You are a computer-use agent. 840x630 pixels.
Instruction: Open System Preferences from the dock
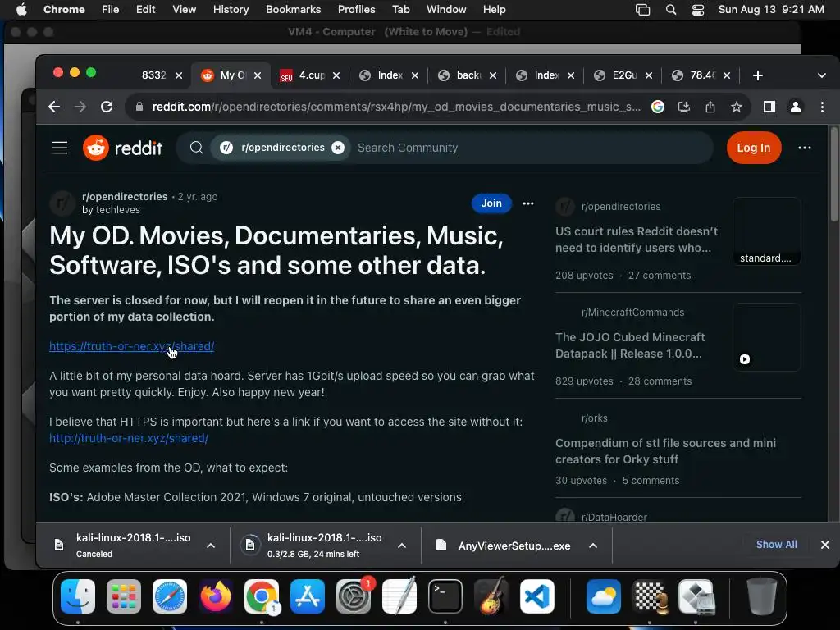[x=354, y=596]
